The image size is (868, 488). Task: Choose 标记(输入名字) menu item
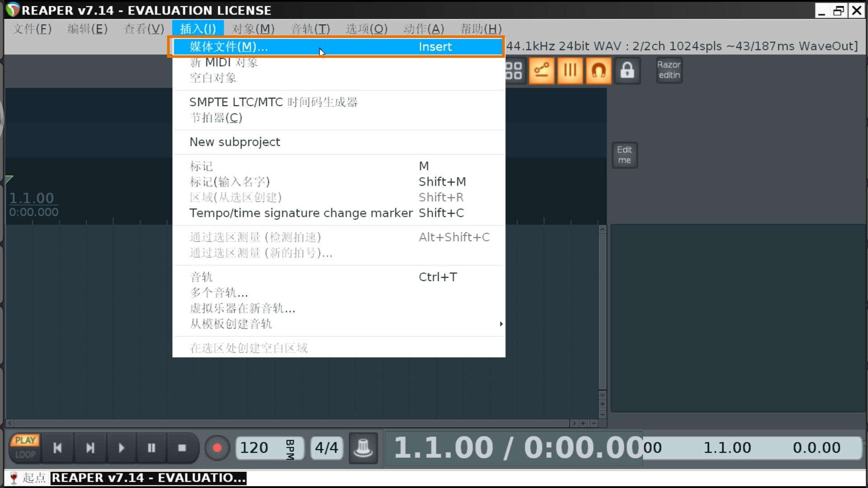pos(339,182)
